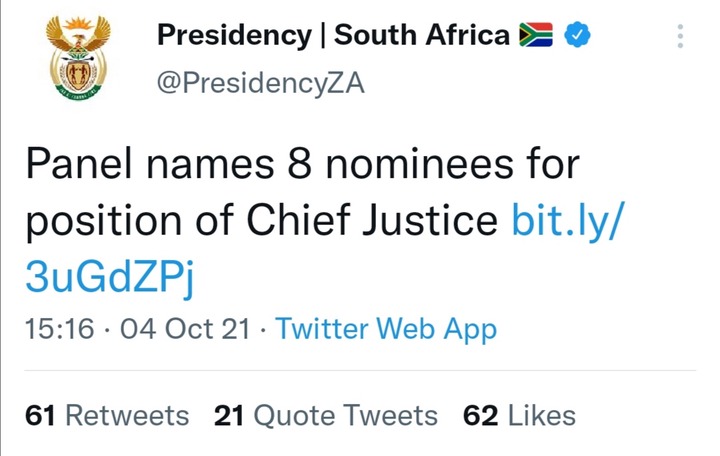Click the number 8 in tweet text

point(299,164)
